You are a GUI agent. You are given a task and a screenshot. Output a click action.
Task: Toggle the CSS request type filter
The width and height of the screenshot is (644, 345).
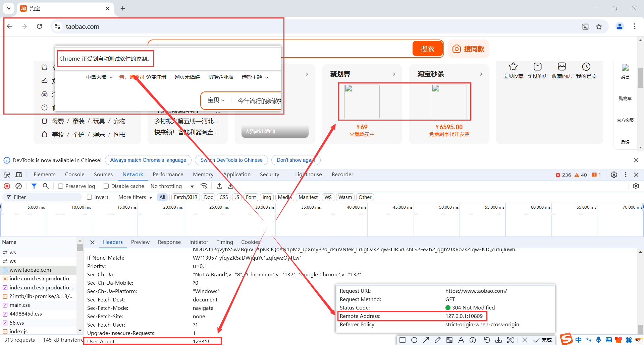pyautogui.click(x=224, y=197)
